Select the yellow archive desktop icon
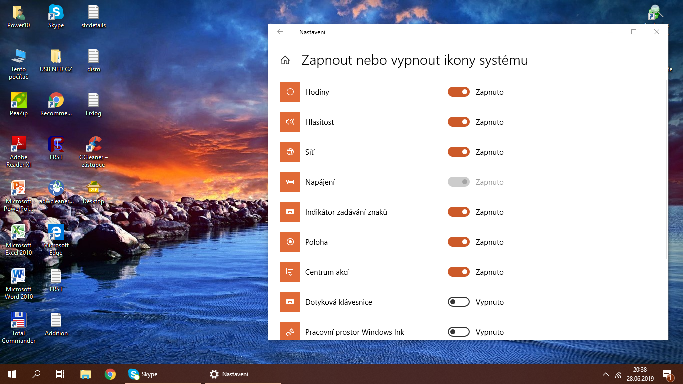This screenshot has width=683, height=384. [93, 192]
